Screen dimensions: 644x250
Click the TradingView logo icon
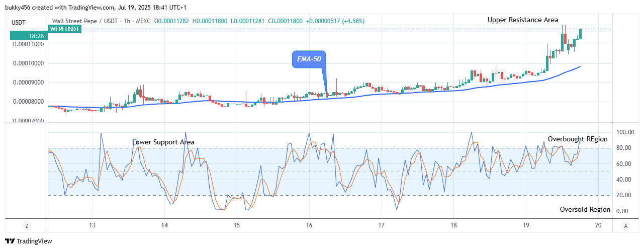[x=10, y=241]
